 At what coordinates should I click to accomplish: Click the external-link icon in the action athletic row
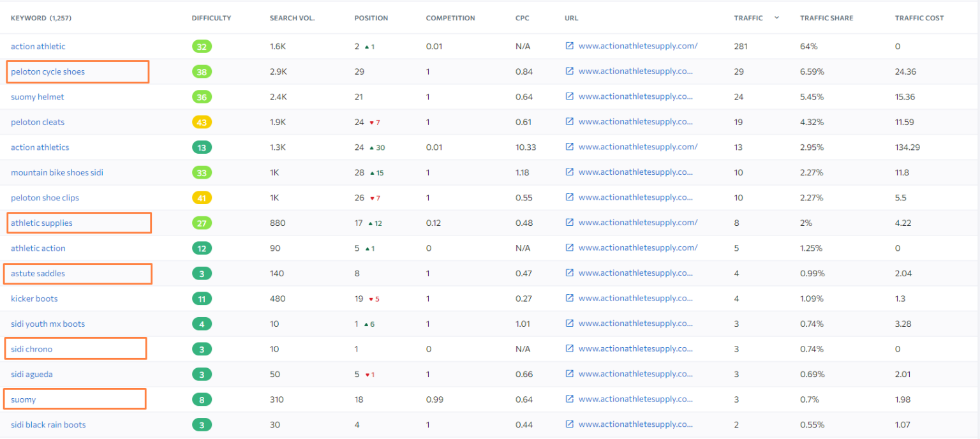coord(570,46)
